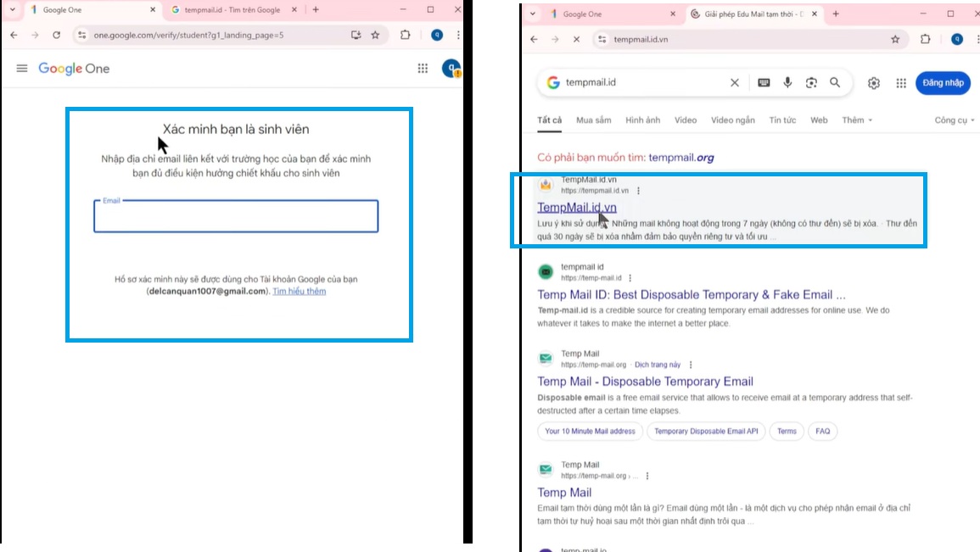Image resolution: width=980 pixels, height=552 pixels.
Task: Open Chrome profile in left window toolbar
Action: (x=437, y=35)
